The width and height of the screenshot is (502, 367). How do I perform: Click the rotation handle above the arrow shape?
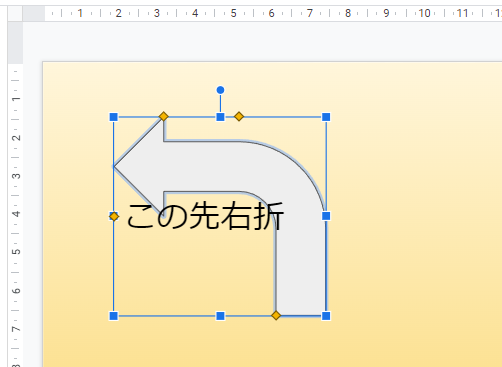pyautogui.click(x=220, y=90)
